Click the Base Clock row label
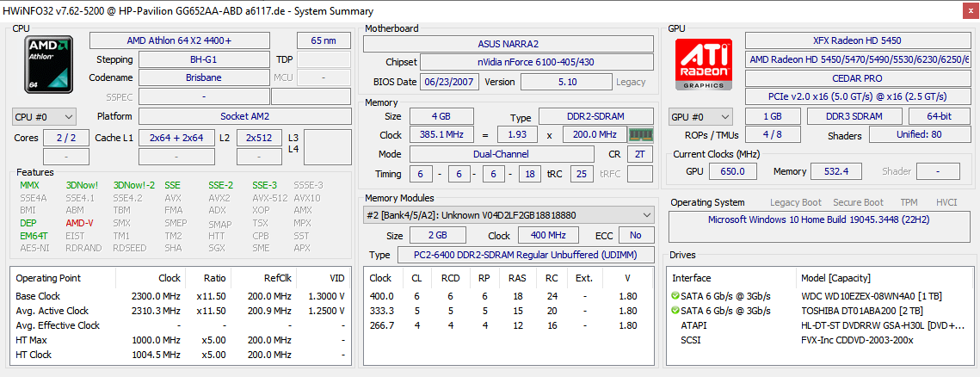Screen dimensions: 980x377 [38, 296]
